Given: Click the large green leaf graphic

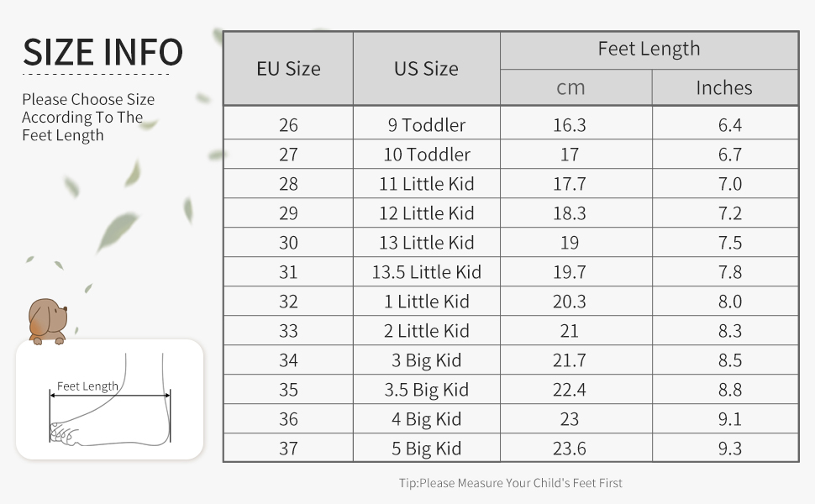Looking at the screenshot, I should [x=117, y=230].
